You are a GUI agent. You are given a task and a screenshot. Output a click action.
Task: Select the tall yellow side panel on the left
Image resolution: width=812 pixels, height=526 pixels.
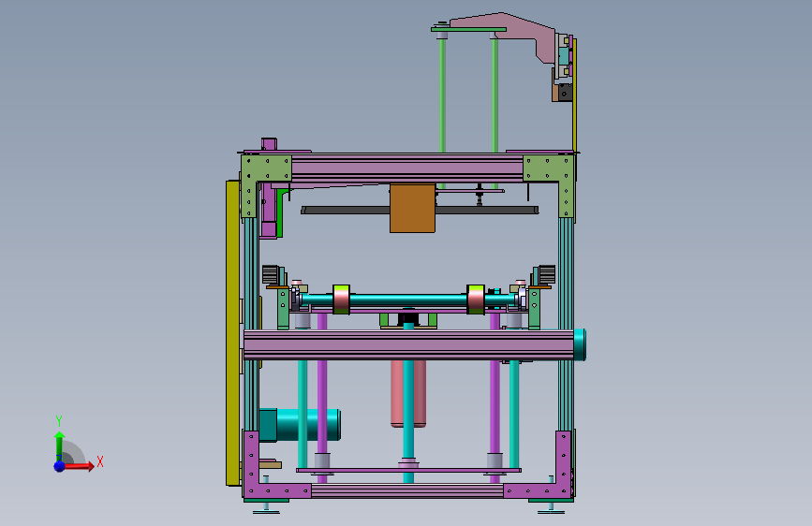[x=233, y=333]
